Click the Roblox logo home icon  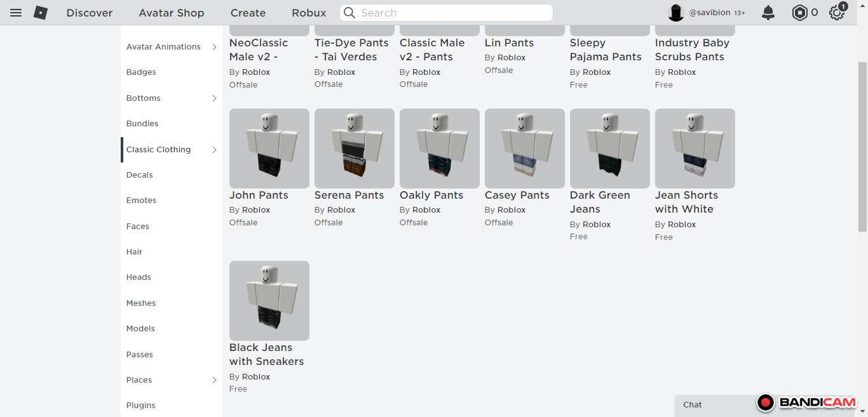(x=41, y=13)
